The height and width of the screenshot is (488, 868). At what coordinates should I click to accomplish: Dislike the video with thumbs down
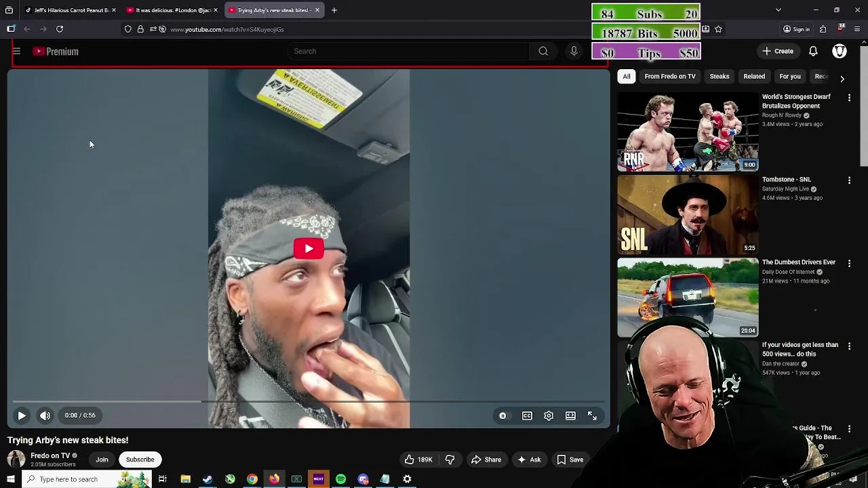click(x=450, y=460)
